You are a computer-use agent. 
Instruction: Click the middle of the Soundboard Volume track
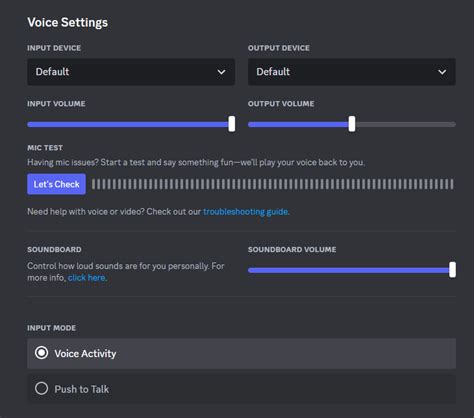pyautogui.click(x=352, y=270)
